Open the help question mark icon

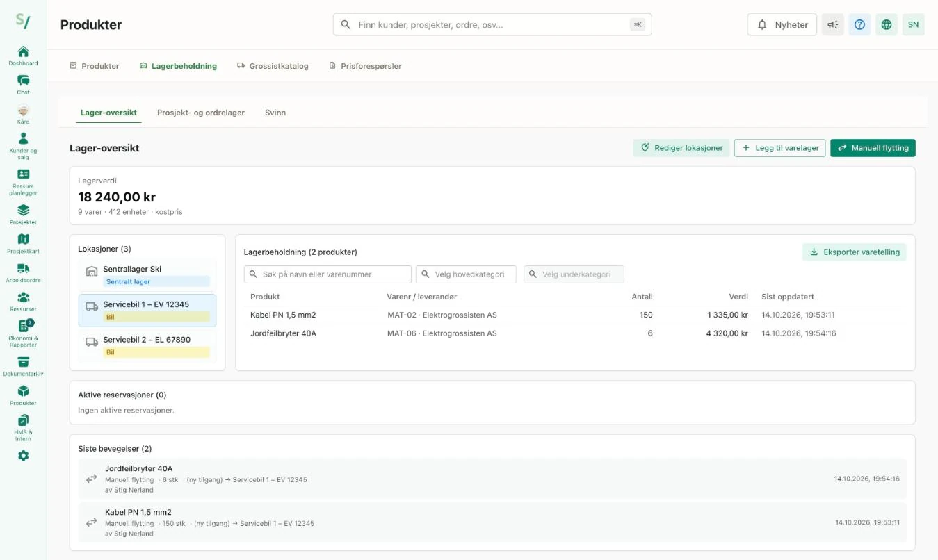coord(859,25)
